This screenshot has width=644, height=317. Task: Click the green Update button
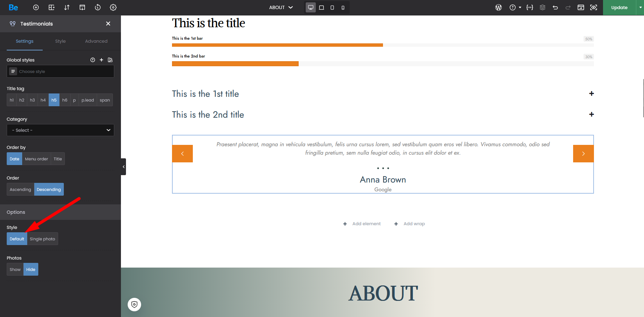click(619, 7)
